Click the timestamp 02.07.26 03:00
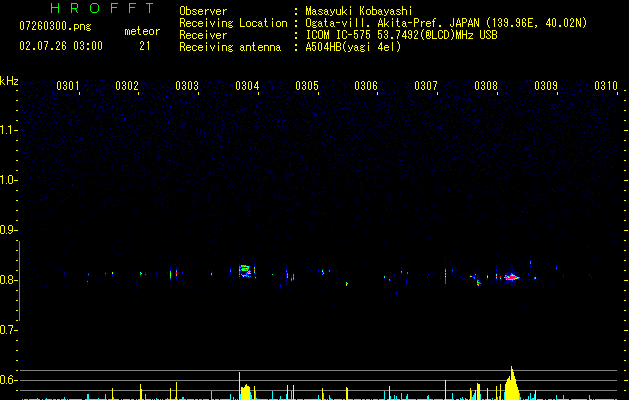This screenshot has height=400, width=629. [61, 46]
